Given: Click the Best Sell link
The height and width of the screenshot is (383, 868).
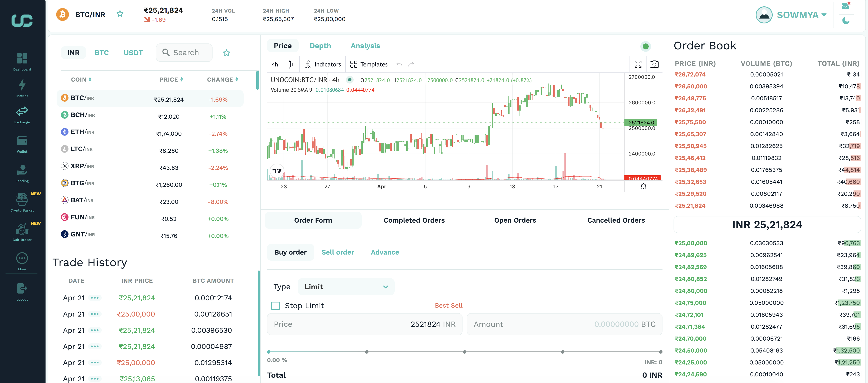Looking at the screenshot, I should [448, 305].
